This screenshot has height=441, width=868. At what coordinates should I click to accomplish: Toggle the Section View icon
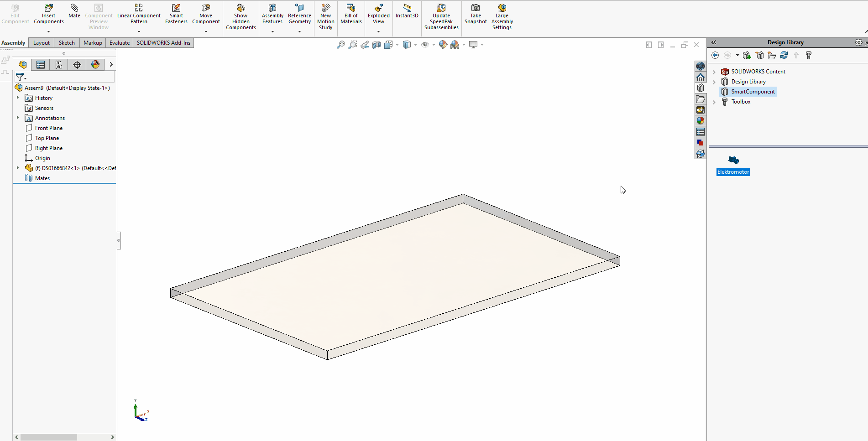pos(376,45)
